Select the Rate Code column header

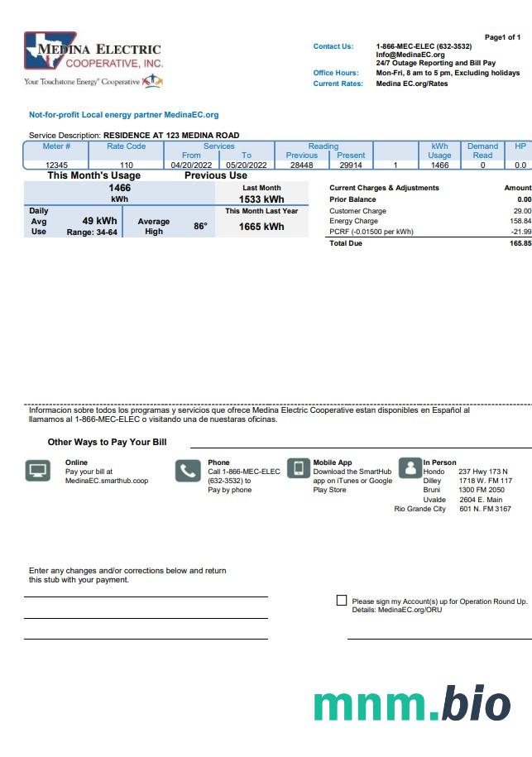[x=126, y=146]
